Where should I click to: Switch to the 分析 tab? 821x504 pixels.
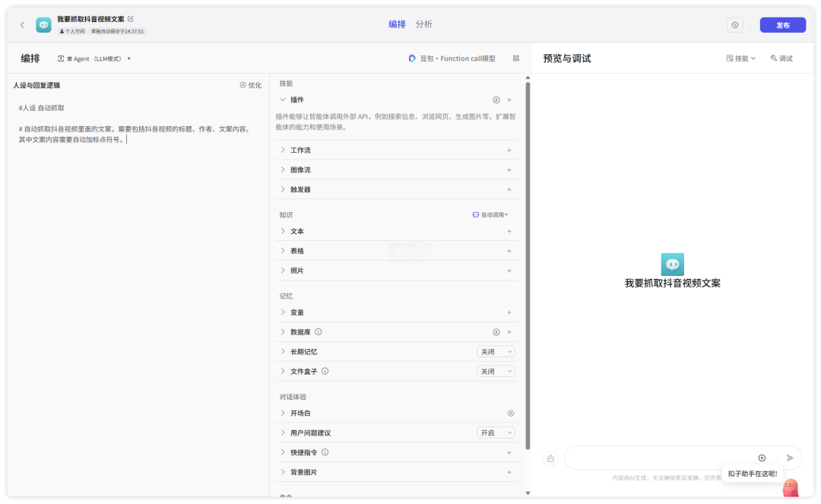point(423,24)
